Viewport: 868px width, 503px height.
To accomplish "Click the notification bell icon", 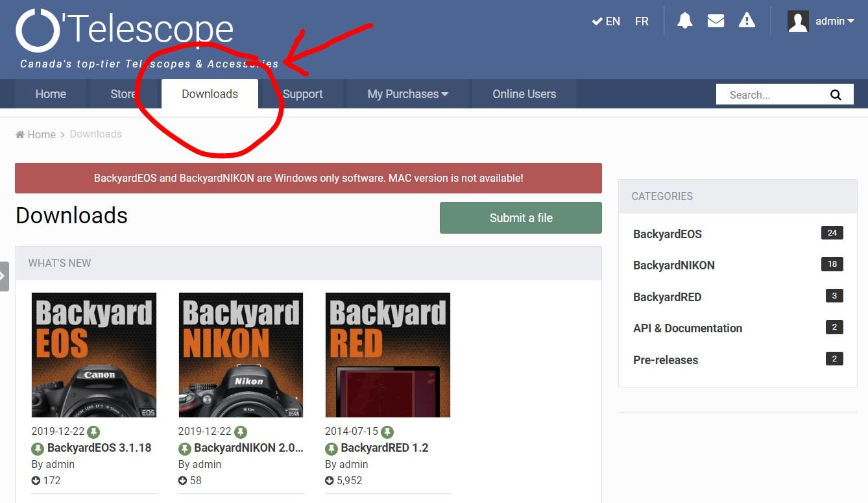I will click(684, 21).
